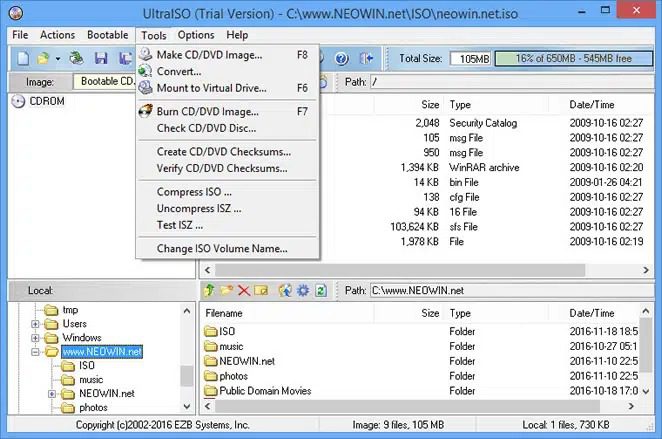The image size is (662, 439).
Task: Click the blue gear settings icon in local toolbar
Action: pos(302,290)
